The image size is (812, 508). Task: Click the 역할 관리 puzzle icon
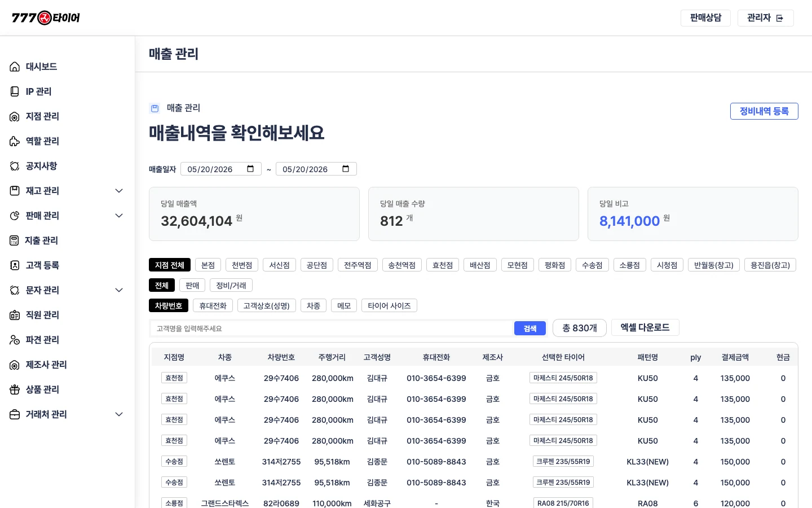15,141
